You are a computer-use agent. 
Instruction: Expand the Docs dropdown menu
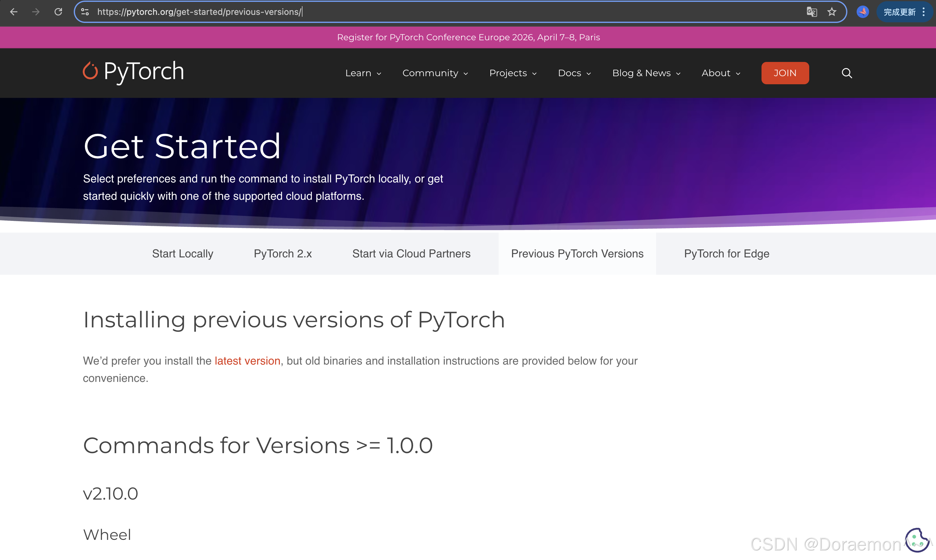pyautogui.click(x=574, y=73)
